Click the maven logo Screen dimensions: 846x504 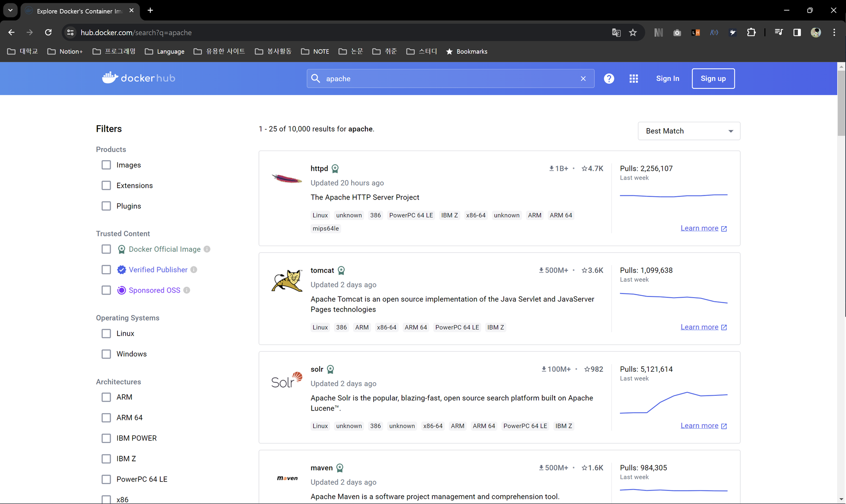click(x=287, y=478)
